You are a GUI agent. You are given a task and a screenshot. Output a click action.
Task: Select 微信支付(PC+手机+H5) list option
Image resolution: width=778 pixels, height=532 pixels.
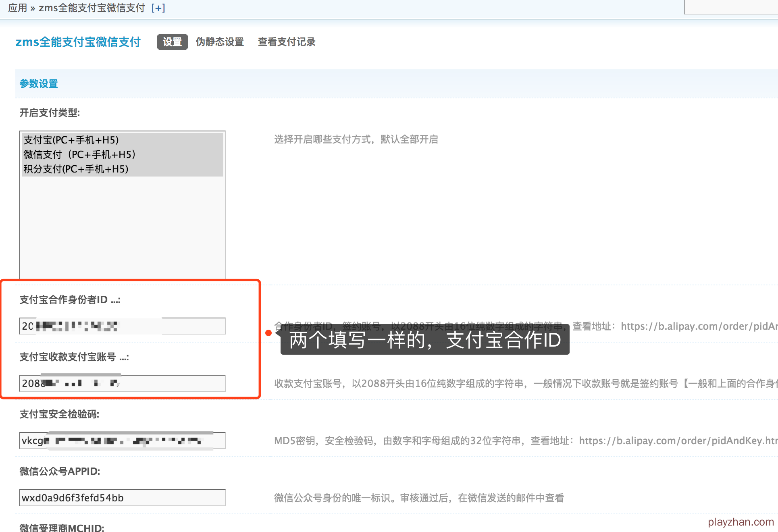click(x=79, y=155)
